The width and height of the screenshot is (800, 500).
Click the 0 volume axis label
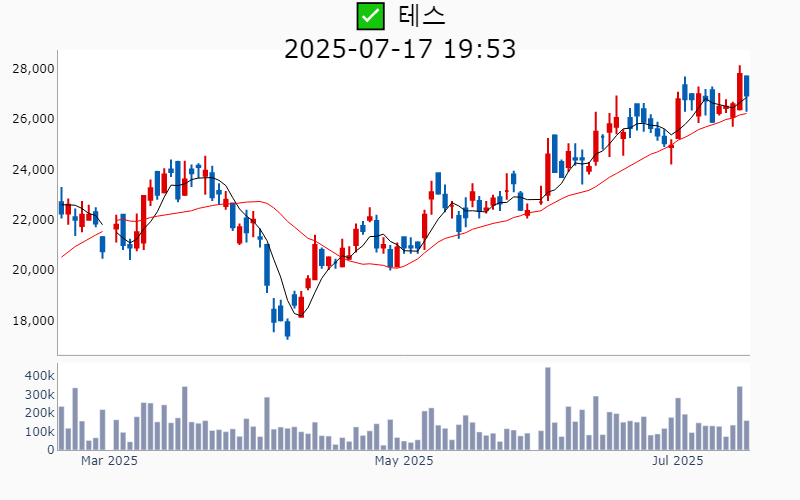click(51, 450)
